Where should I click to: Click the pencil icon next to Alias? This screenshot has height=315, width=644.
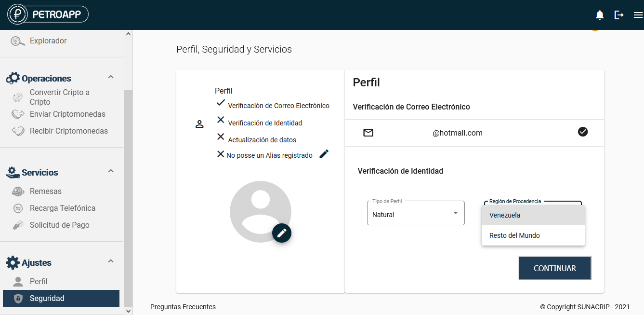pyautogui.click(x=324, y=154)
